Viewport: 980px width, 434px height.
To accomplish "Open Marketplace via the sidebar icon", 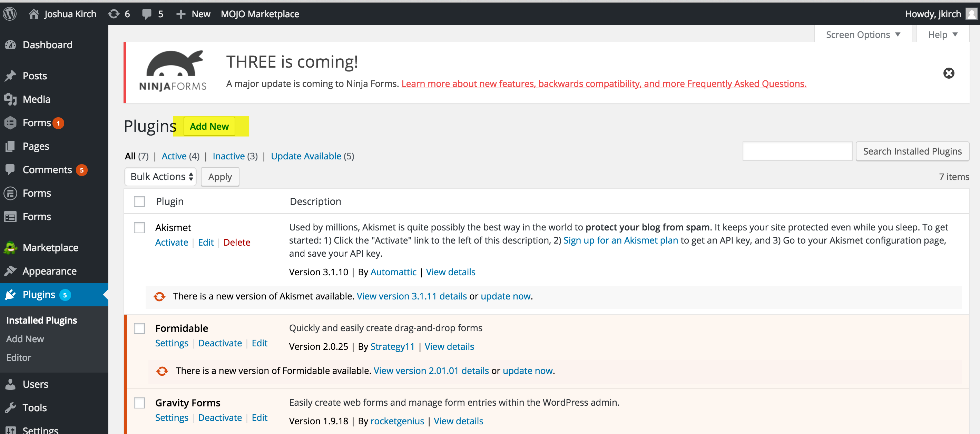I will pyautogui.click(x=11, y=247).
